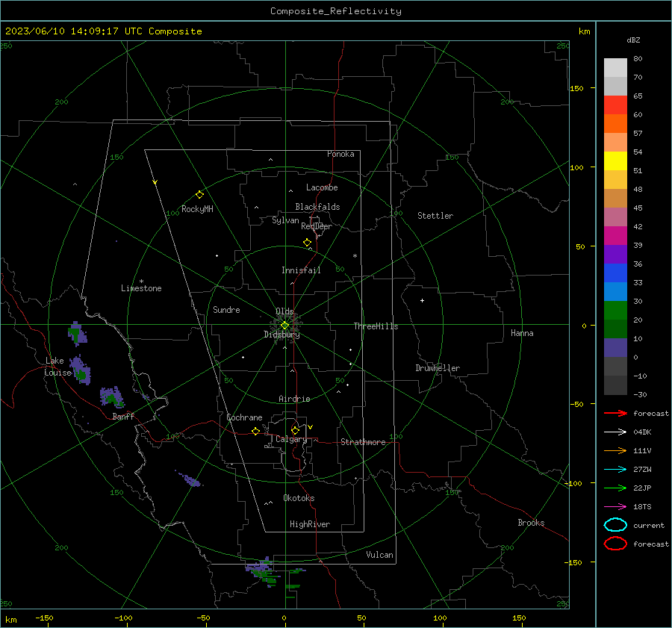Click the yellow diamond marker below Cochrane

pos(256,431)
